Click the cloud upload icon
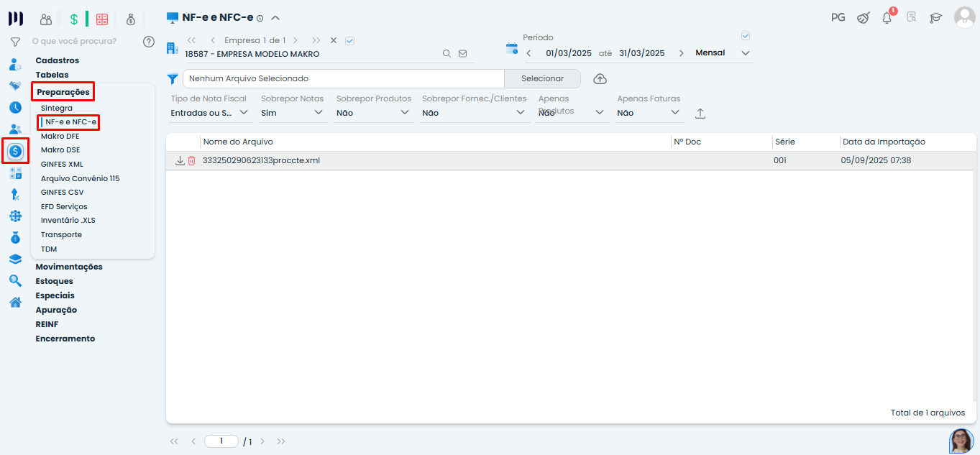Image resolution: width=980 pixels, height=455 pixels. click(600, 78)
